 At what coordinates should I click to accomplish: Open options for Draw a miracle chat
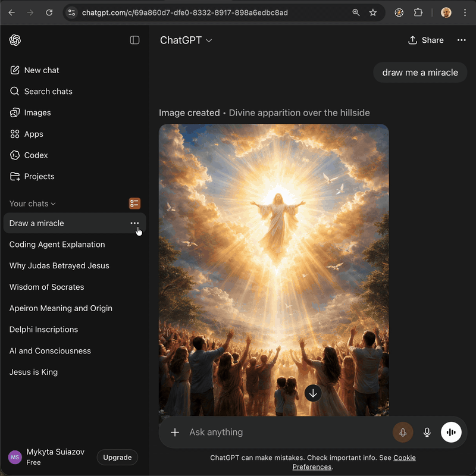click(x=134, y=223)
